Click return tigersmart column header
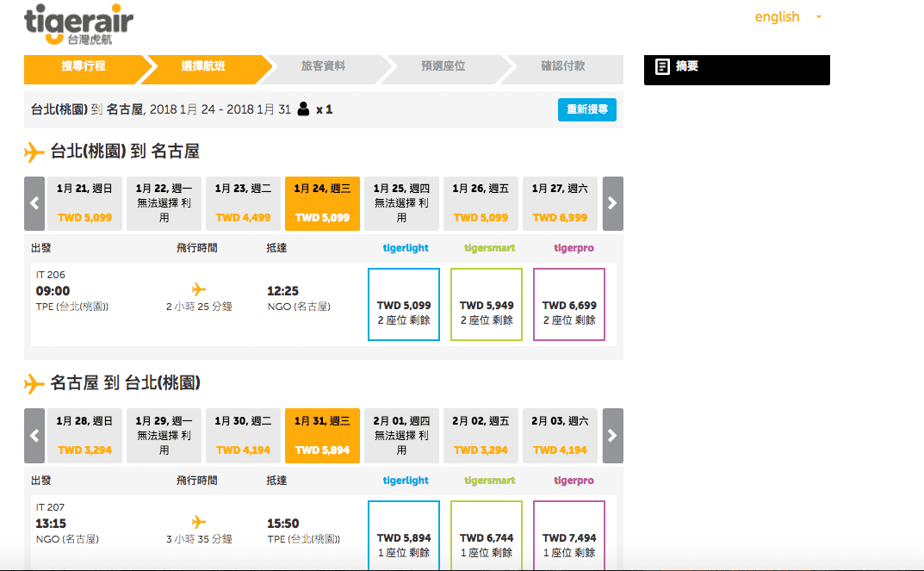 pyautogui.click(x=489, y=481)
